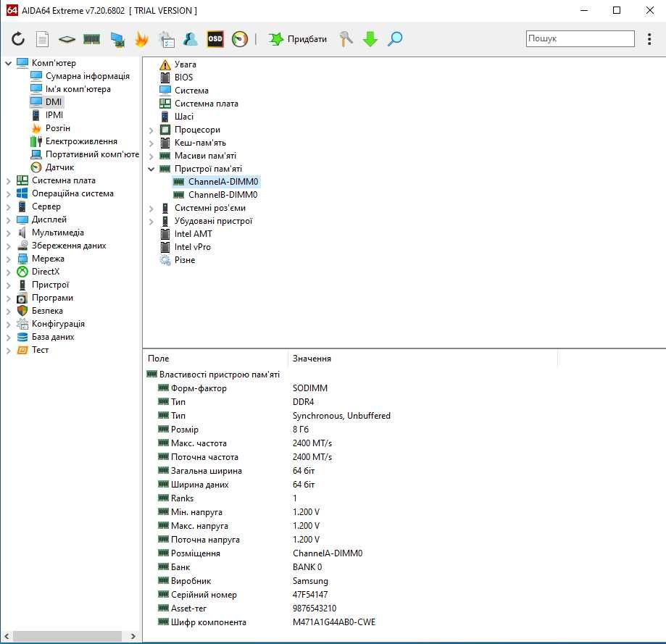Click the M471A1G44AB0-CWE part number value
Image resolution: width=666 pixels, height=644 pixels.
click(x=334, y=622)
